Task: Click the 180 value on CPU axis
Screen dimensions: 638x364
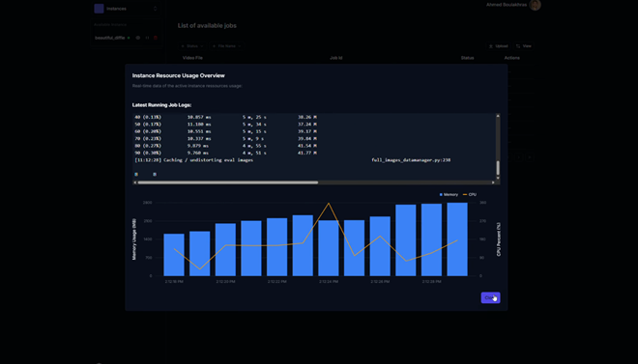Action: point(482,239)
